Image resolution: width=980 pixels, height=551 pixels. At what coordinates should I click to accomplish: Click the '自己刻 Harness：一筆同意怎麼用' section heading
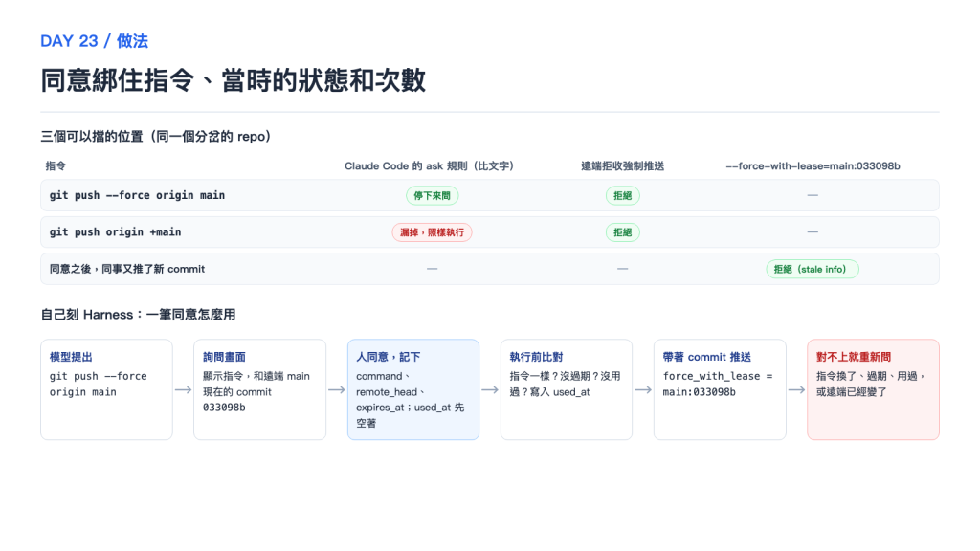click(x=138, y=314)
